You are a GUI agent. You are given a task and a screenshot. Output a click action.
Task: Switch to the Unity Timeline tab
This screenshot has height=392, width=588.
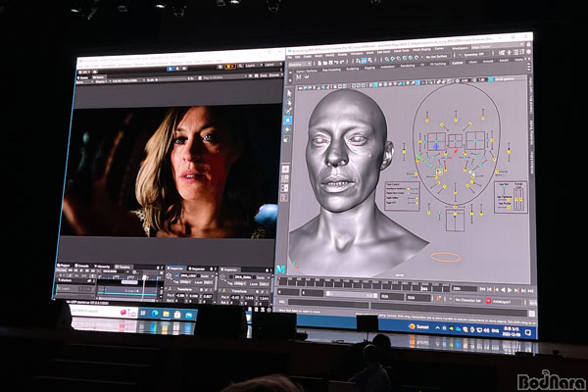pos(123,267)
